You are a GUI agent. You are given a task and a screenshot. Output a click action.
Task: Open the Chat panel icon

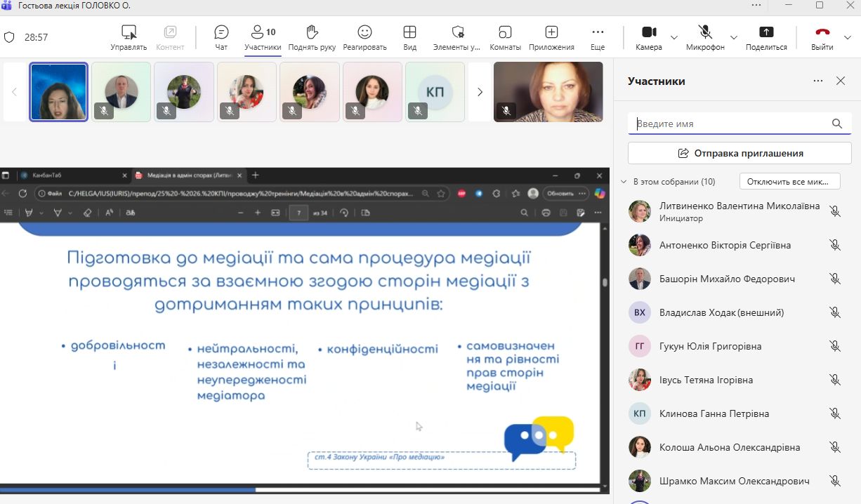pyautogui.click(x=221, y=37)
